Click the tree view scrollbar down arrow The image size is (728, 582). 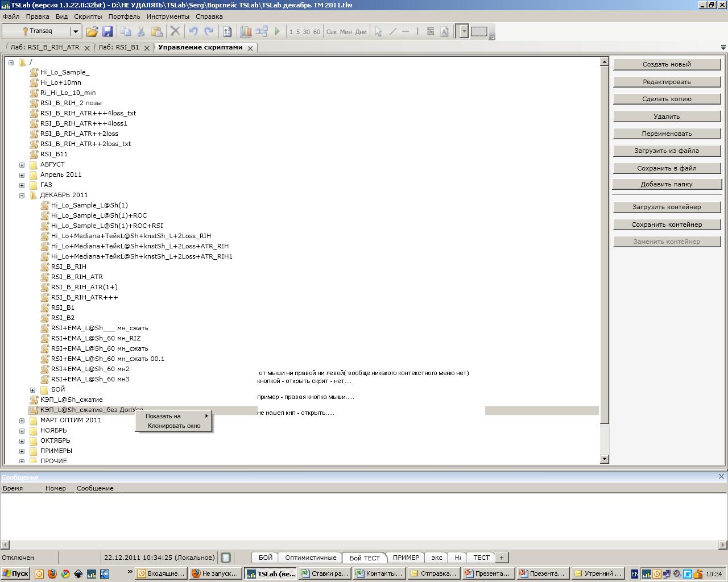[604, 459]
